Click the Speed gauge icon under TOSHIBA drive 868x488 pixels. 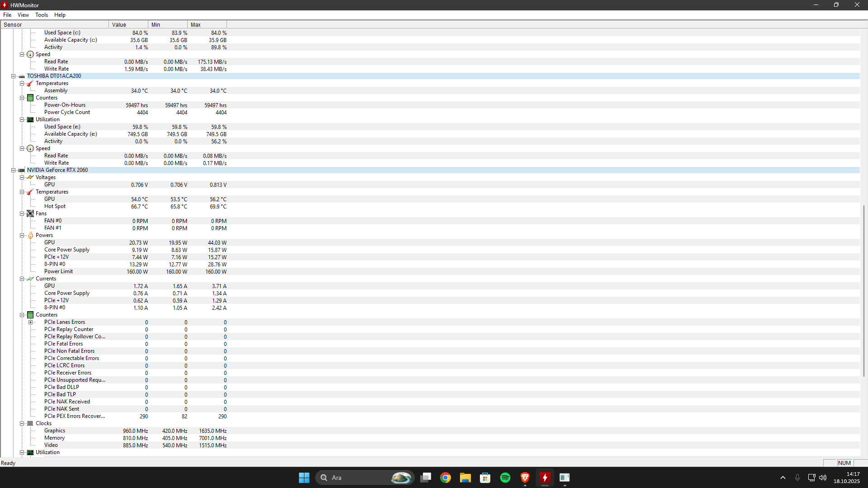click(x=30, y=148)
